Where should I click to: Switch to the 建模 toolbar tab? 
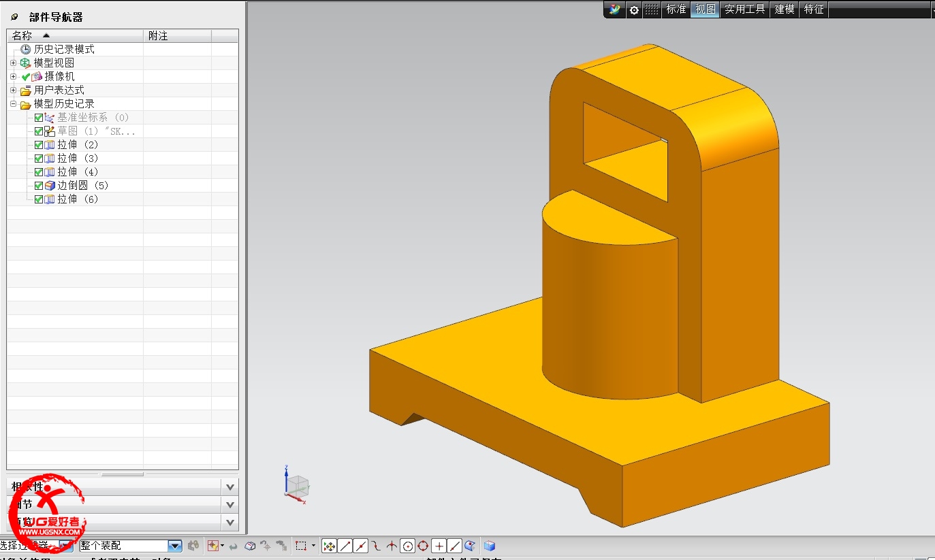click(785, 10)
